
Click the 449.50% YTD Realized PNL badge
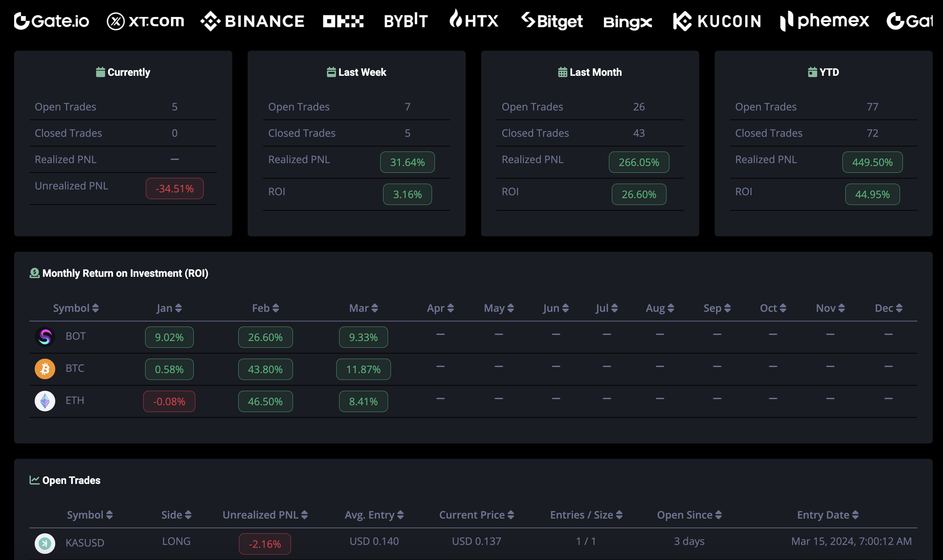(872, 162)
